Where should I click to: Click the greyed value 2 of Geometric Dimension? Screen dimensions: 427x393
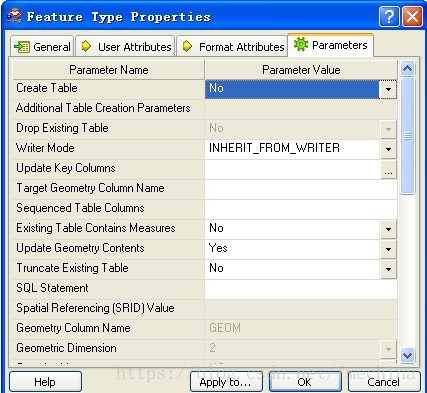point(212,348)
